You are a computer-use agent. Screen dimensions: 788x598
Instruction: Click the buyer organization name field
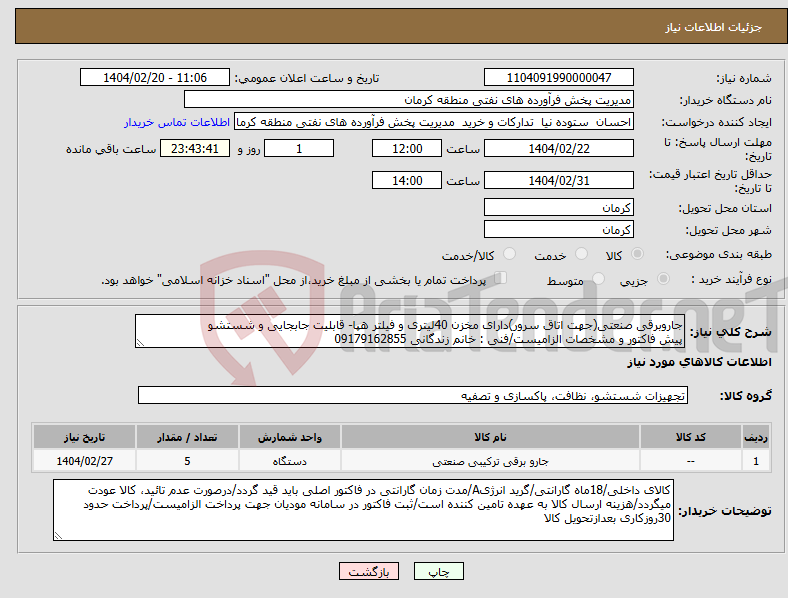click(x=409, y=99)
